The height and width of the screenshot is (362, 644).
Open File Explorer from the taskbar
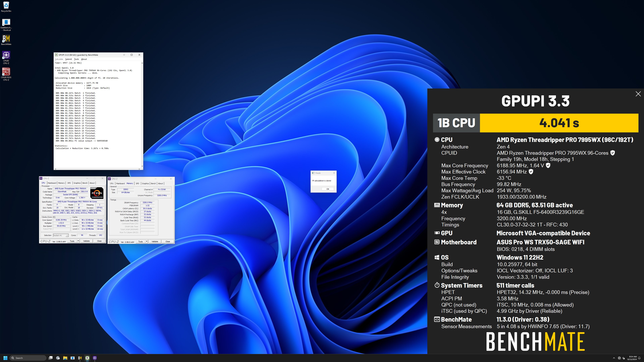tap(65, 358)
